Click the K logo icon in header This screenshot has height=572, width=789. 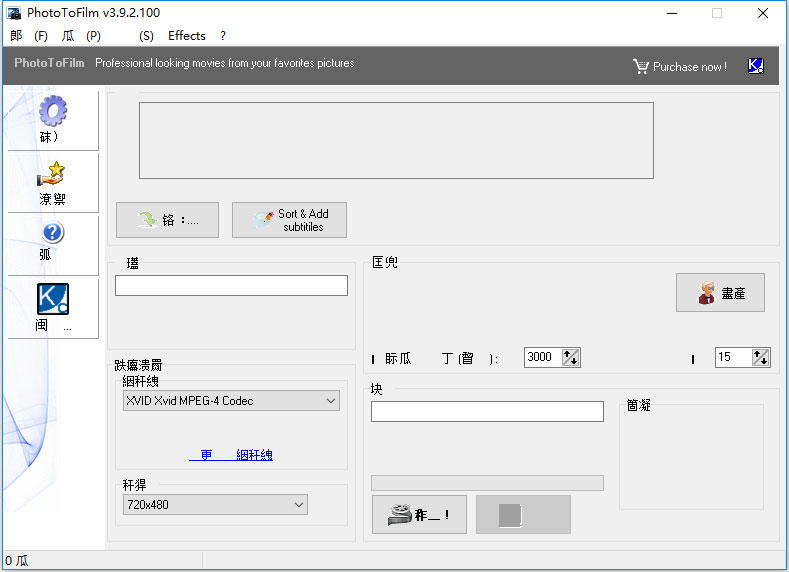click(755, 66)
